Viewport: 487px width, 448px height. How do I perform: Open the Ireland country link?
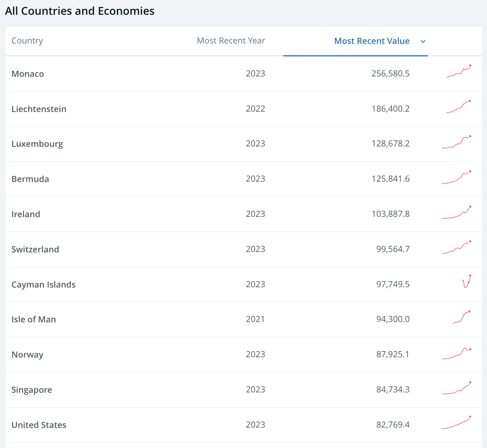26,214
